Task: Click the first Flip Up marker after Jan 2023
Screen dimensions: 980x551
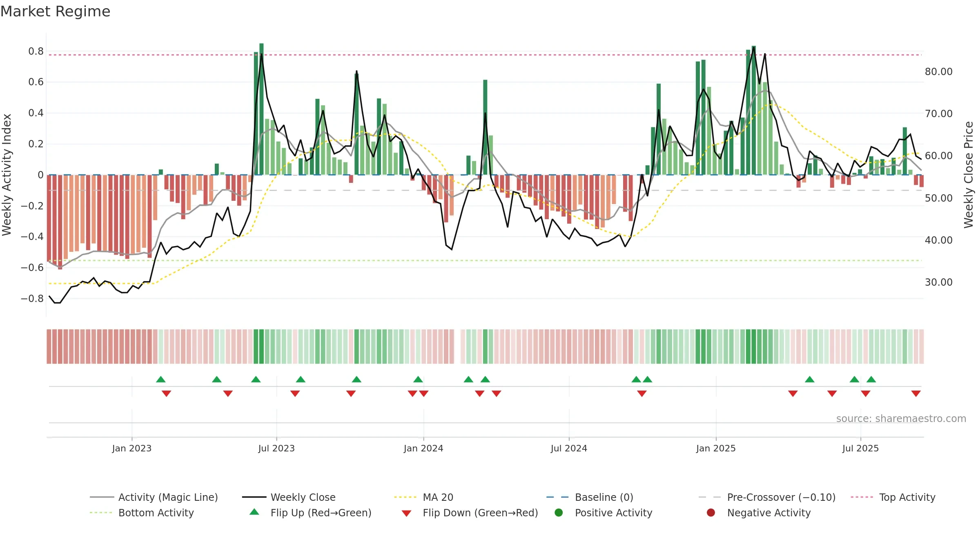Action: click(161, 379)
